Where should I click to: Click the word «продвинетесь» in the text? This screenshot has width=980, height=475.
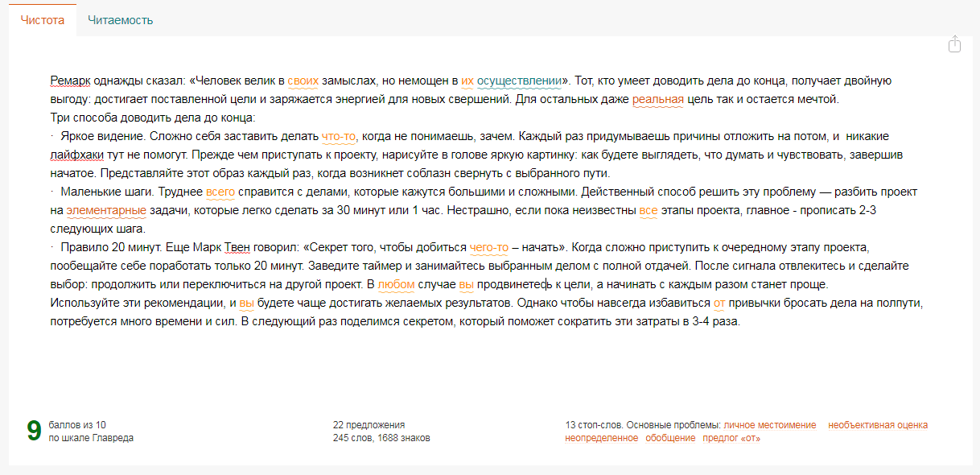(514, 284)
